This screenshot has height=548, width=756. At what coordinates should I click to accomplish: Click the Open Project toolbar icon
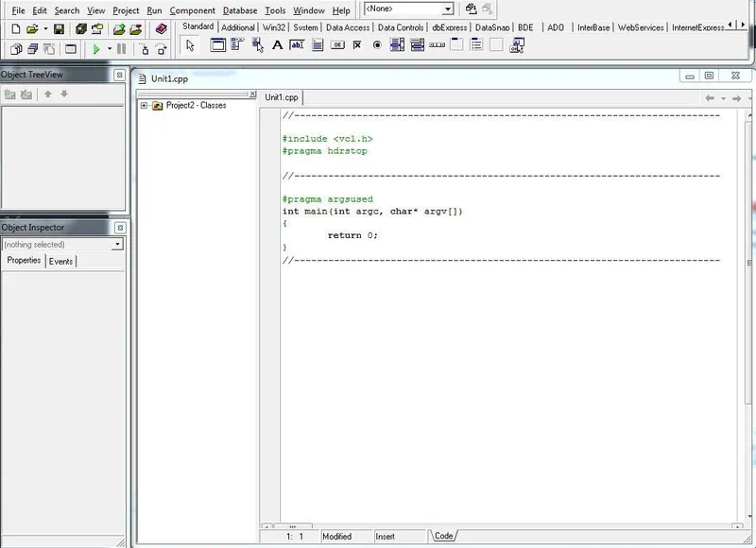point(97,29)
